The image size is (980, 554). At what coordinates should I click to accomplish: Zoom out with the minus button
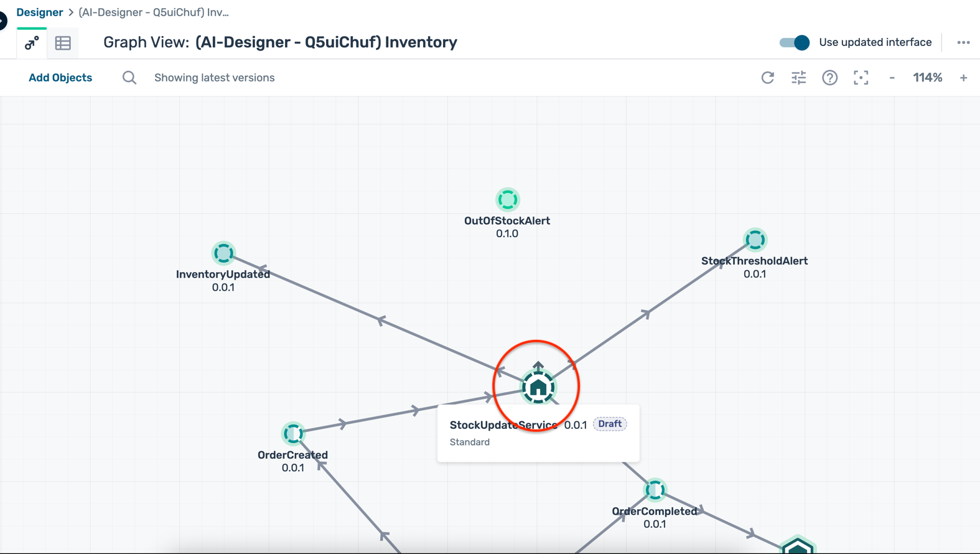tap(892, 78)
